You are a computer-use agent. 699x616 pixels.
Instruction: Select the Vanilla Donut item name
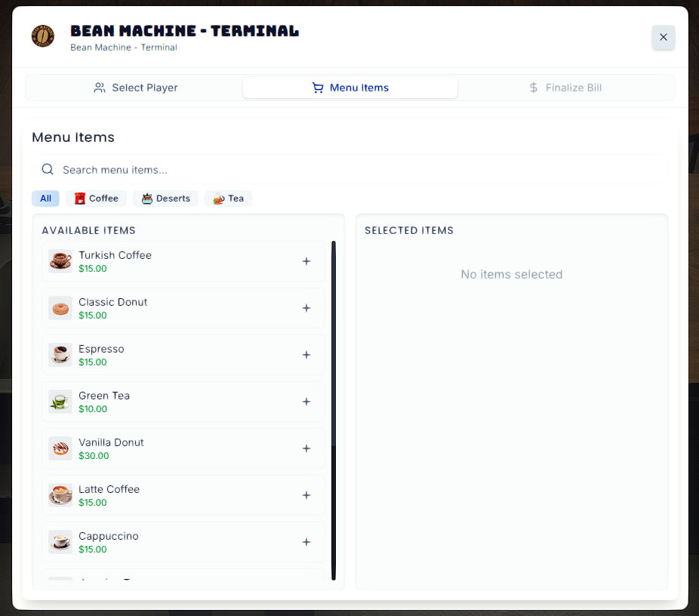click(111, 442)
